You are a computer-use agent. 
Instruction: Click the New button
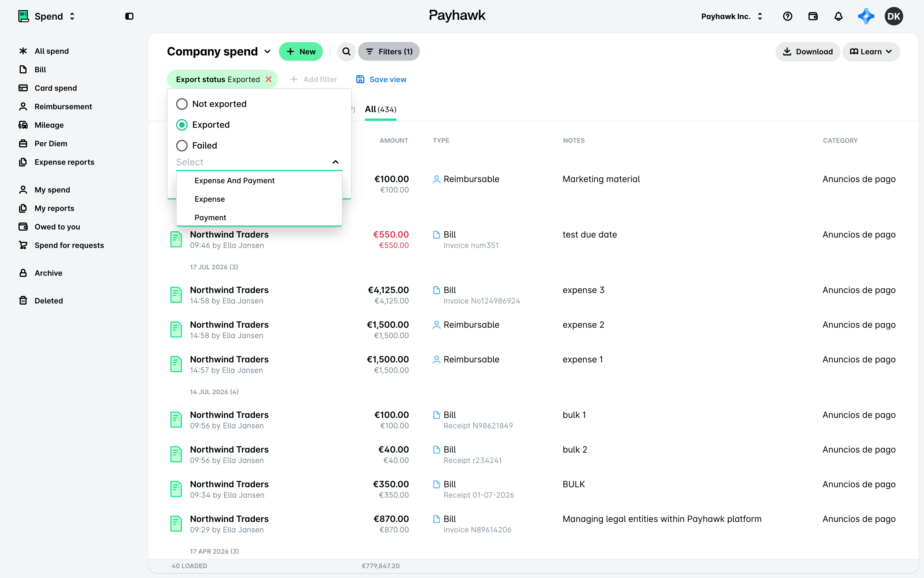click(x=301, y=52)
